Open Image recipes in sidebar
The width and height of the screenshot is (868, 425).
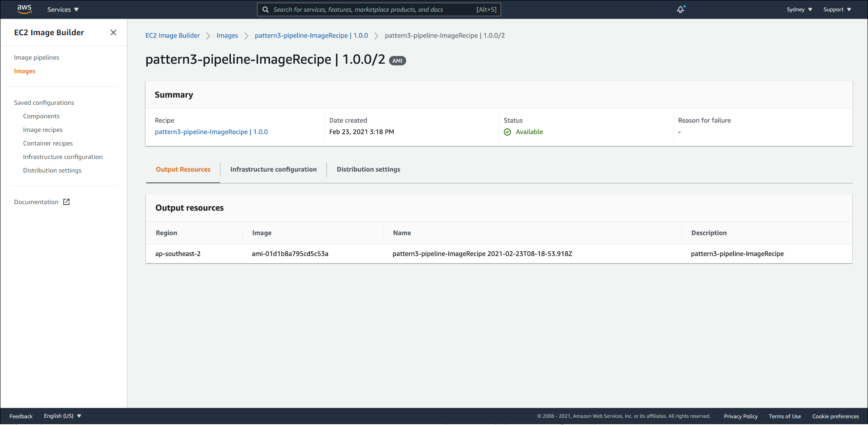43,130
